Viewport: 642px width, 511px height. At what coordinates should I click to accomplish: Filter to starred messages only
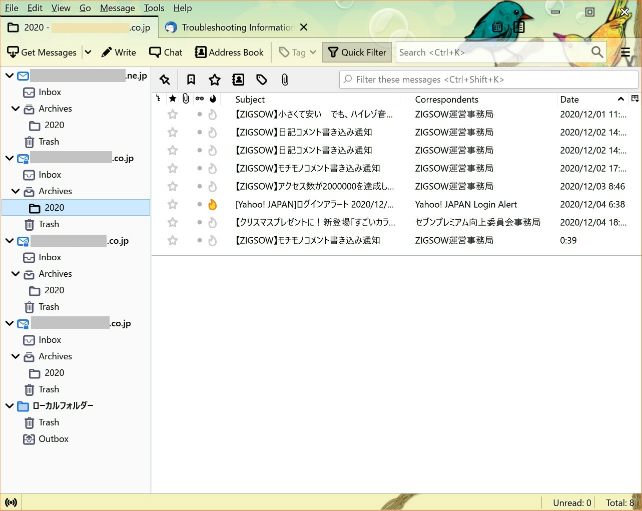tap(214, 79)
